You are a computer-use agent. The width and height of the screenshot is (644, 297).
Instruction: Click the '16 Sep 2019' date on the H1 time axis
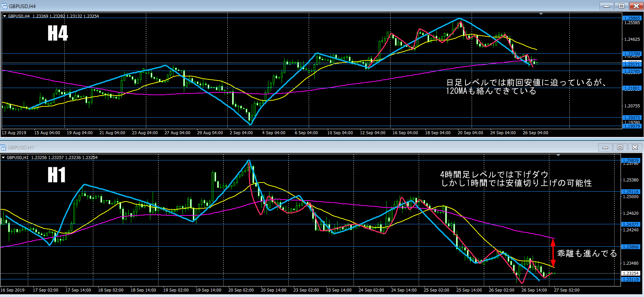tap(13, 290)
